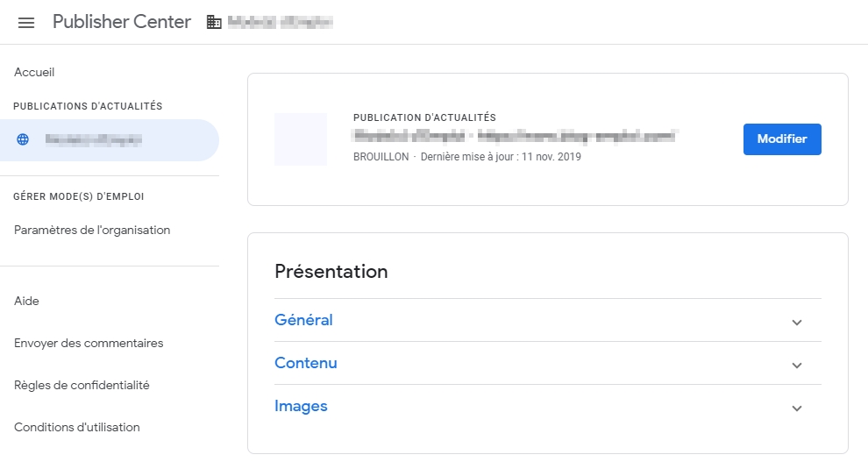This screenshot has width=868, height=469.
Task: Click the Présentation heading
Action: (331, 272)
